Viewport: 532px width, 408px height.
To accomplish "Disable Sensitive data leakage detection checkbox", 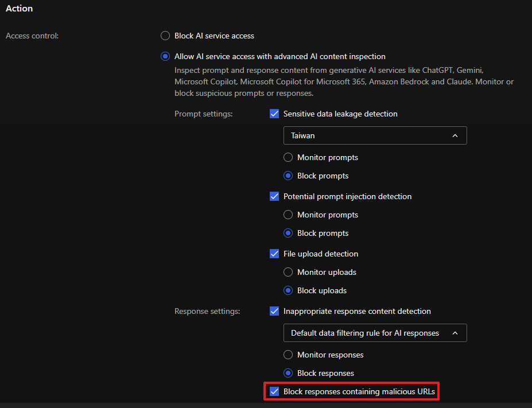I will click(x=274, y=114).
